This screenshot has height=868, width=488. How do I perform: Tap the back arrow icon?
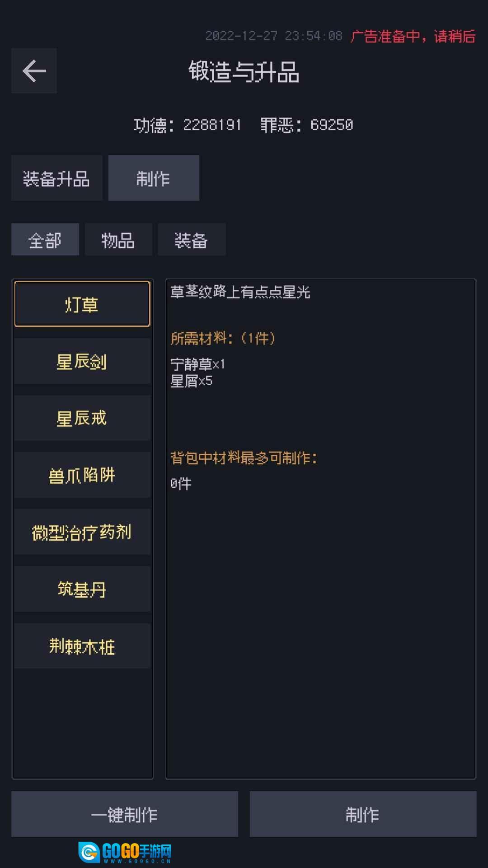34,71
